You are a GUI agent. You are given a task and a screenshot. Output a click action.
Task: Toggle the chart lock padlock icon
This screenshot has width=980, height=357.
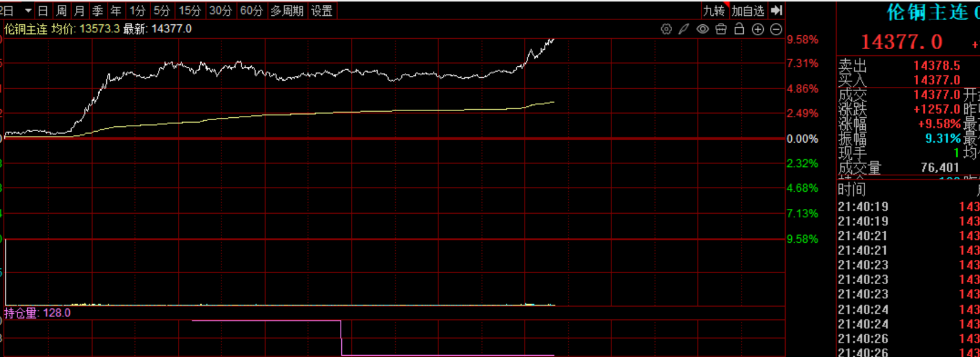pos(739,29)
